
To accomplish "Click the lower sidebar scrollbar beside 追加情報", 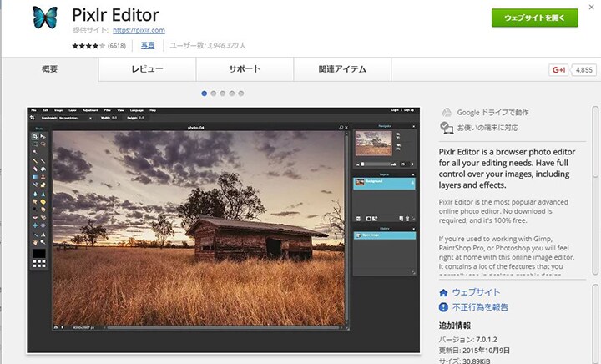I will coord(595,324).
